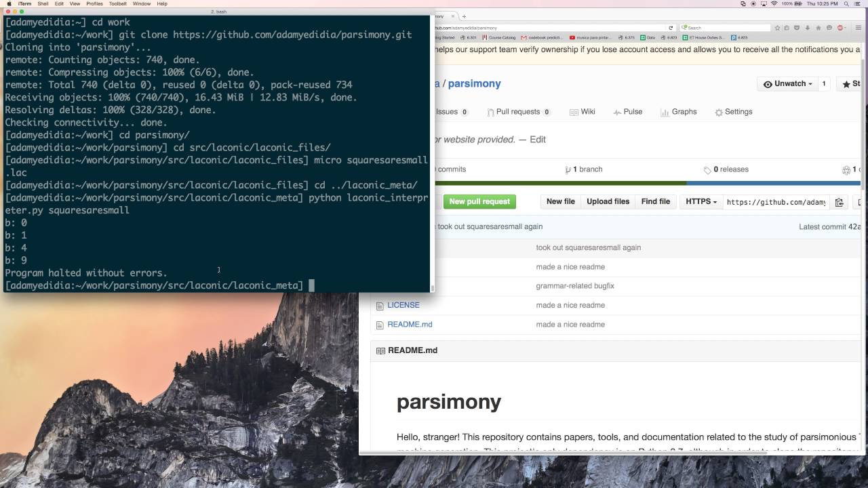Screen dimensions: 868x488
Task: Open the Apple menu
Action: pyautogui.click(x=9, y=3)
